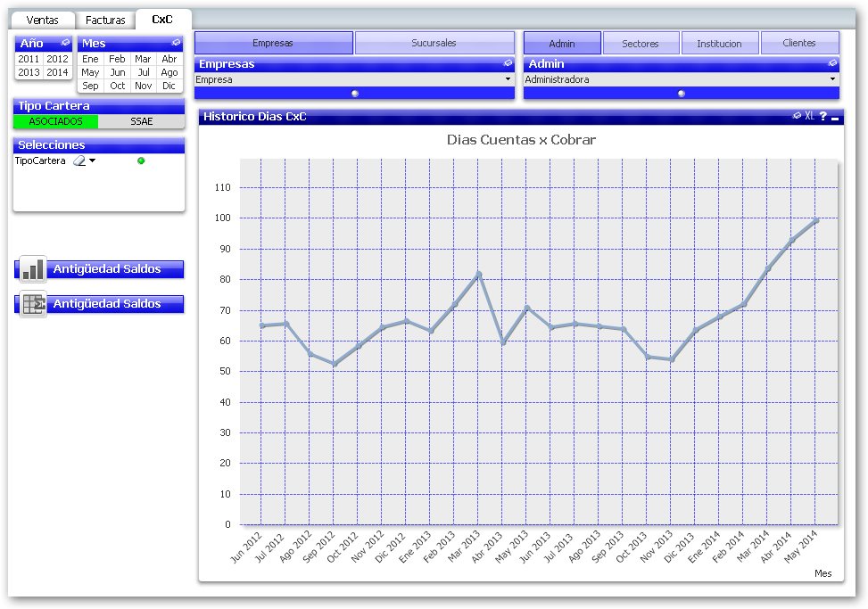Select month Mar

coord(143,59)
